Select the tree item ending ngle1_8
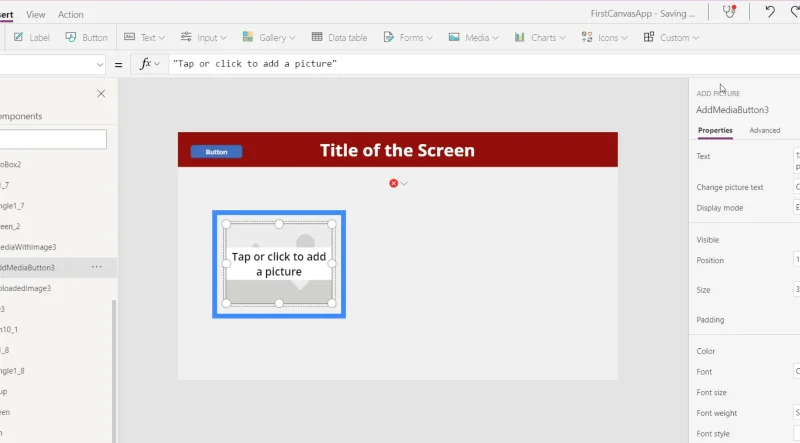Screen dimensions: 800x443 [x=12, y=371]
